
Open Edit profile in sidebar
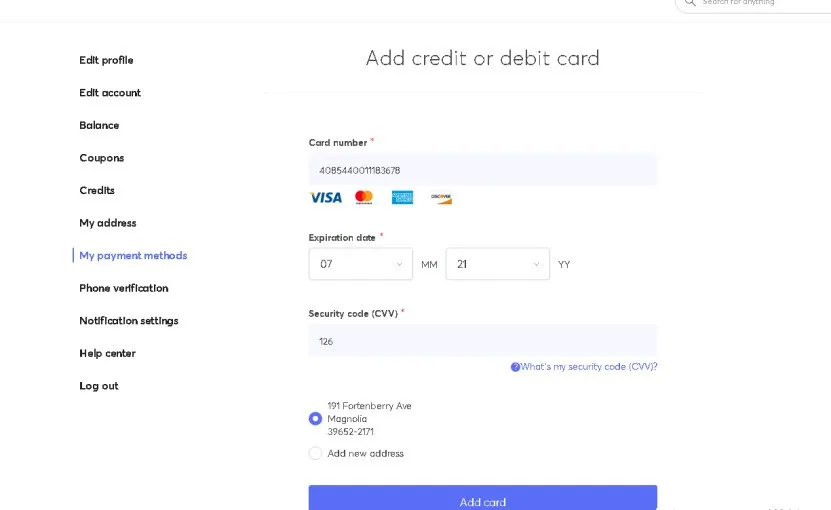(x=106, y=60)
